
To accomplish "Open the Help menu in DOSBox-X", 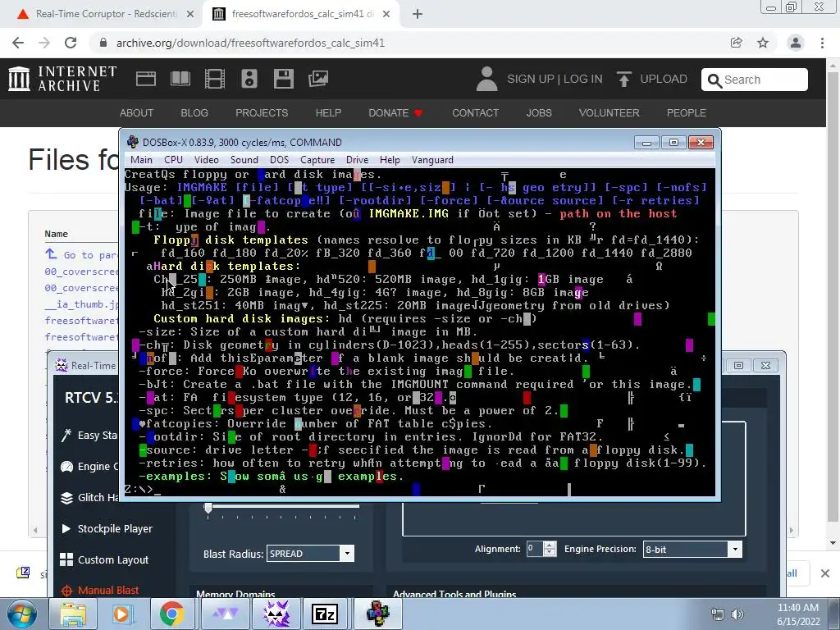I will (x=390, y=160).
